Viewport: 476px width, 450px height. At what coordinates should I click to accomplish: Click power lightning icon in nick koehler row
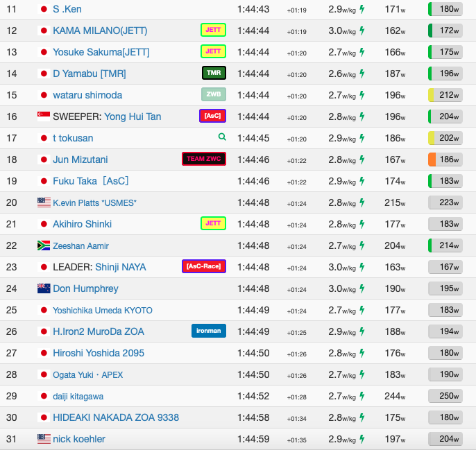click(x=362, y=439)
